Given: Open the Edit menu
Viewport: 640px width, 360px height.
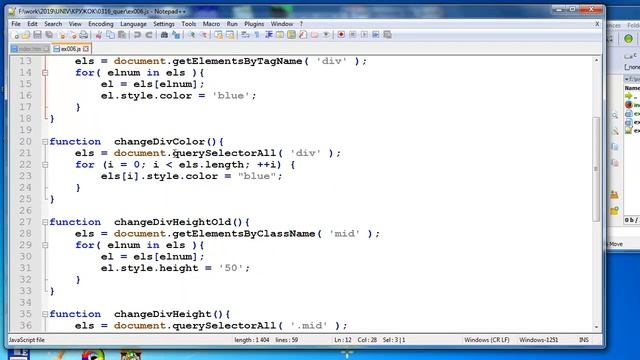Looking at the screenshot, I should coord(32,24).
